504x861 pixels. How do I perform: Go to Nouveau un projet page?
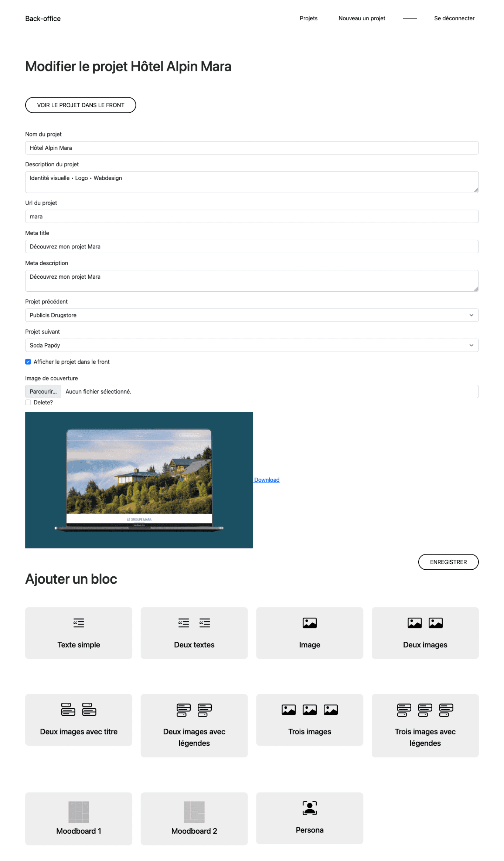click(x=361, y=18)
